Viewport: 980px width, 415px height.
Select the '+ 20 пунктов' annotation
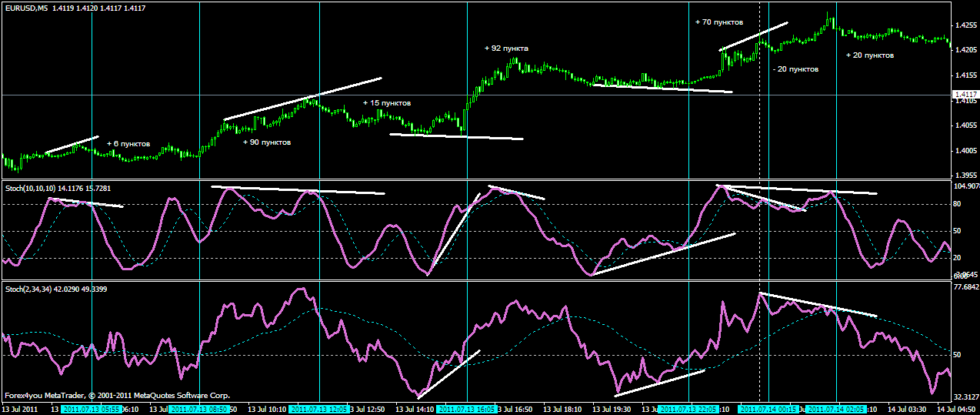click(870, 55)
